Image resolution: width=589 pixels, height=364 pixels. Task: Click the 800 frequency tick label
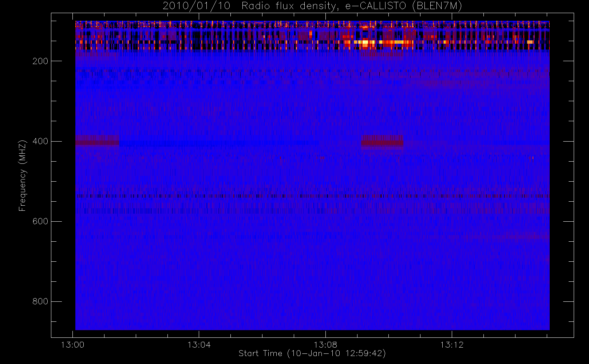pos(40,301)
